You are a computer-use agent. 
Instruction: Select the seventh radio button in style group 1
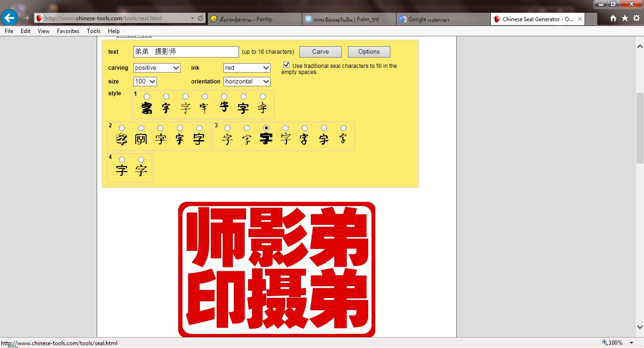[263, 97]
